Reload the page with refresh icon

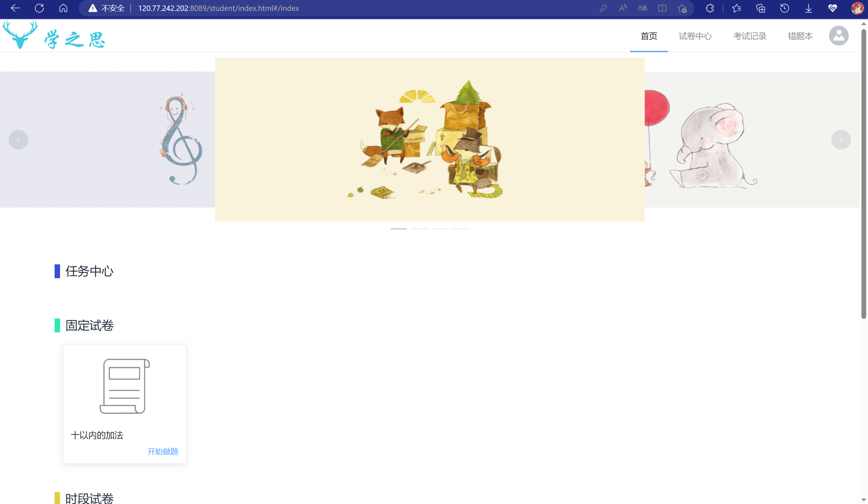39,8
